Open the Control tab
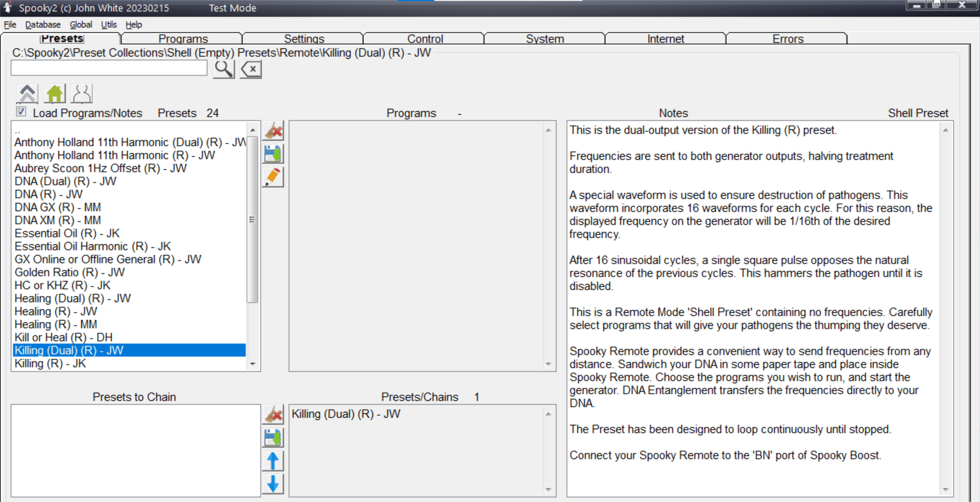This screenshot has width=980, height=502. (425, 39)
